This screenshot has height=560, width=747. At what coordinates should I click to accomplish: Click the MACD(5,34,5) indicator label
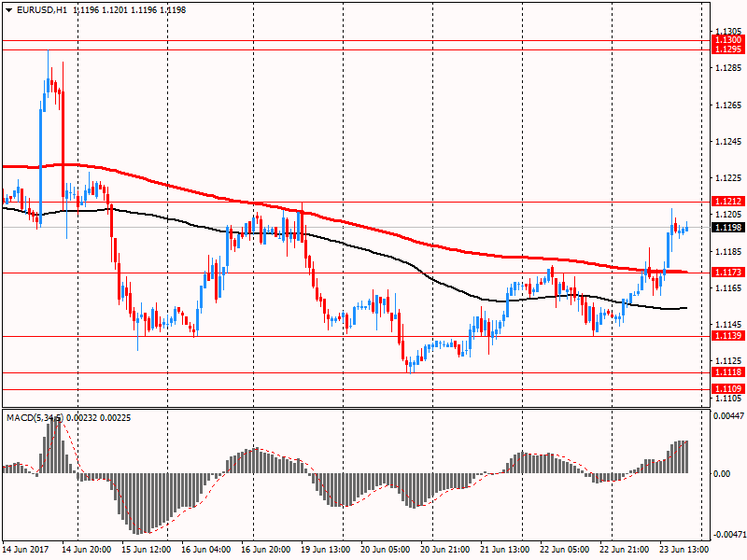pyautogui.click(x=35, y=418)
